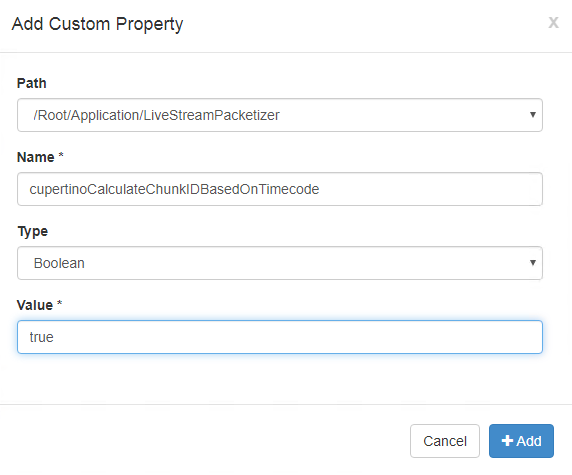The height and width of the screenshot is (475, 572).
Task: Select the /Root/Application/LiveStreamPacketizer path text
Action: [156, 115]
